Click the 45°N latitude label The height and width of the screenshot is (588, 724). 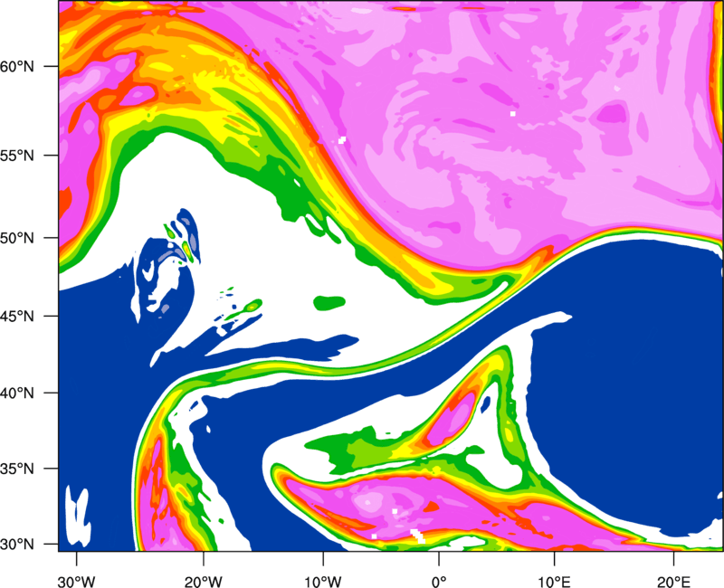[17, 316]
